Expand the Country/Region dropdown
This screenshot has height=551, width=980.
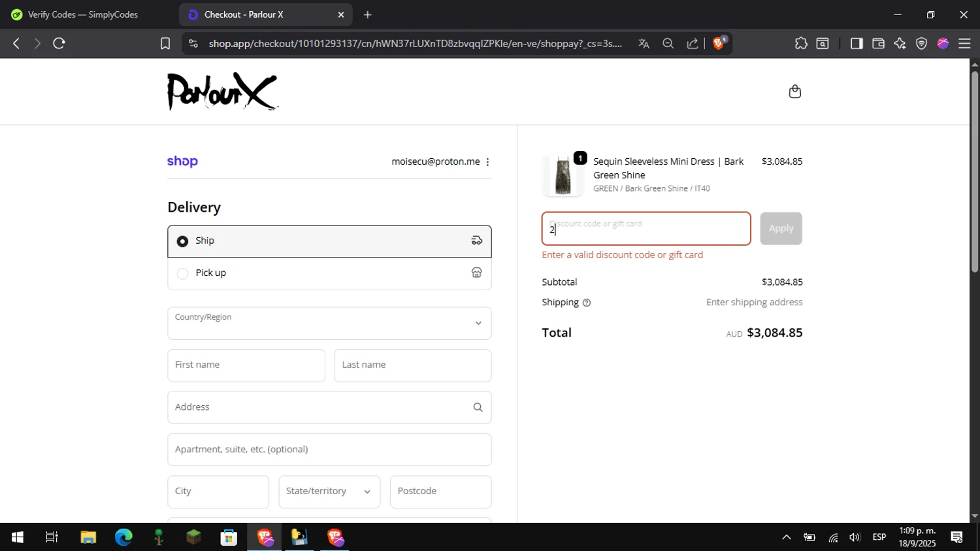[x=329, y=324]
